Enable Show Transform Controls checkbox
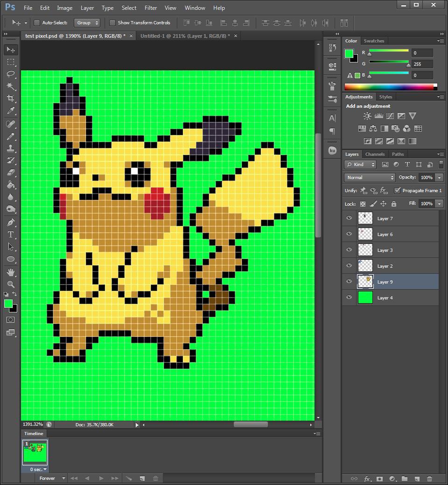This screenshot has width=448, height=485. (112, 22)
